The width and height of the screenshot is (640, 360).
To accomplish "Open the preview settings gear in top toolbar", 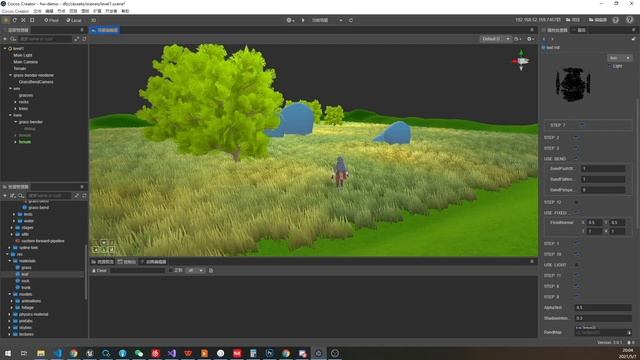I will (x=290, y=20).
